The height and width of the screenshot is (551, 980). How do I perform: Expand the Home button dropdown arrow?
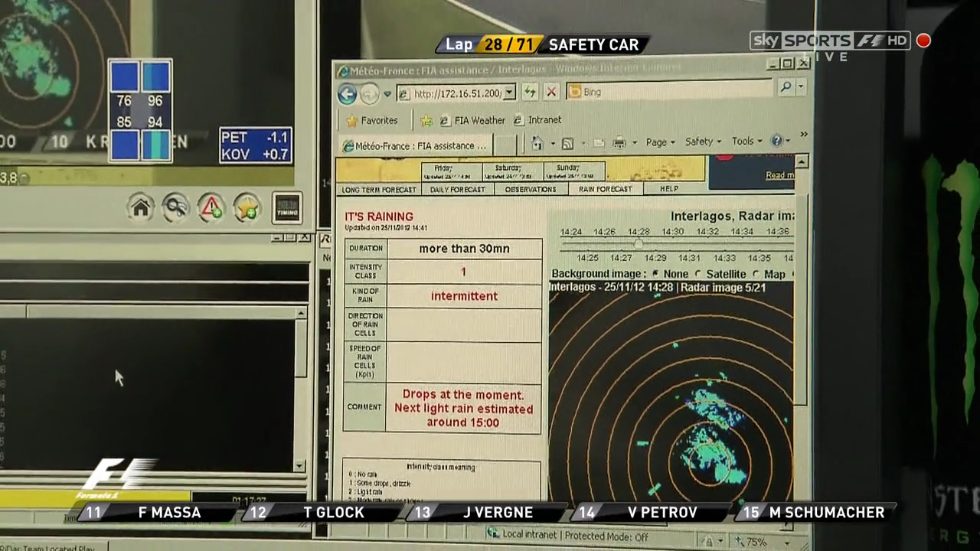coord(551,143)
